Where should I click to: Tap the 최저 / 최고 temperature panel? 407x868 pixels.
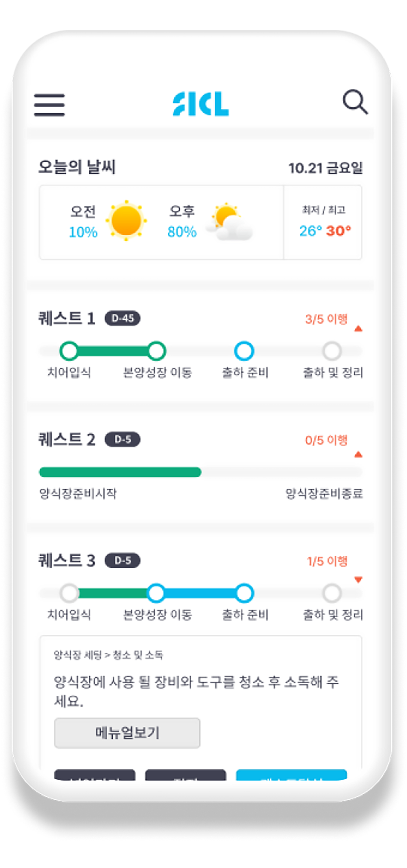pyautogui.click(x=323, y=222)
